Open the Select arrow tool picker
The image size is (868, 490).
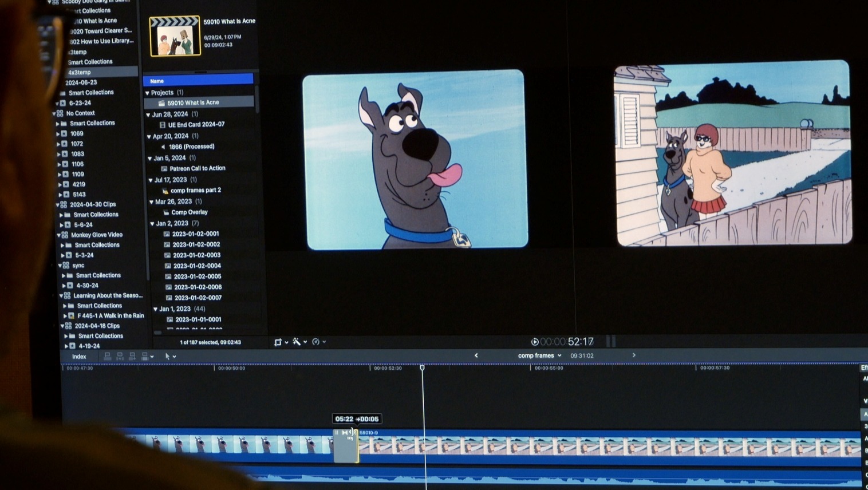point(169,356)
